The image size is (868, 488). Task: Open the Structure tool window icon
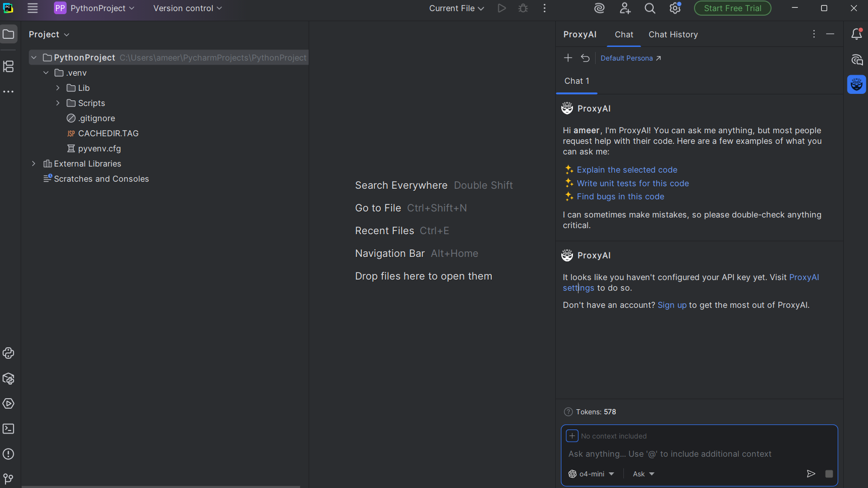tap(9, 66)
